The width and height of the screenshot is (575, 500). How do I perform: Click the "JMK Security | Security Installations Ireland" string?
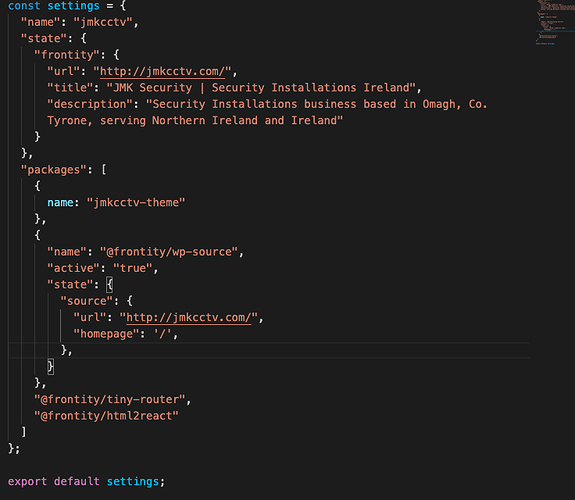261,88
